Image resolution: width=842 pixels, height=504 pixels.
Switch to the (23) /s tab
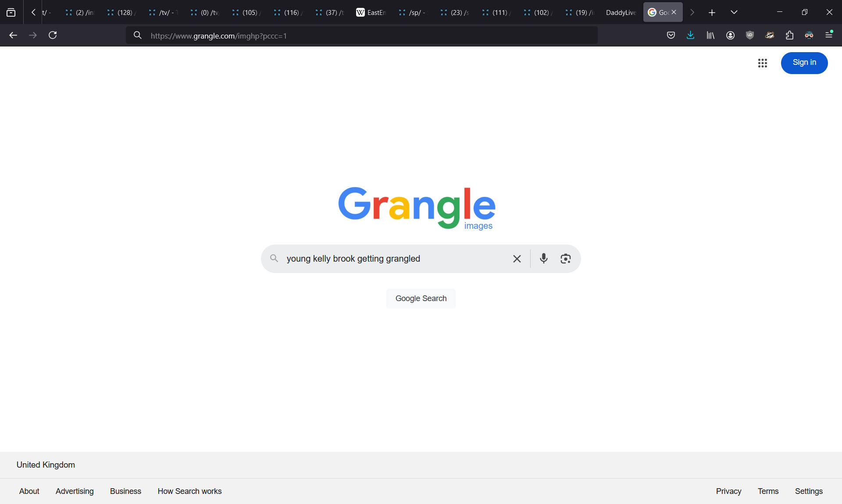tap(454, 12)
